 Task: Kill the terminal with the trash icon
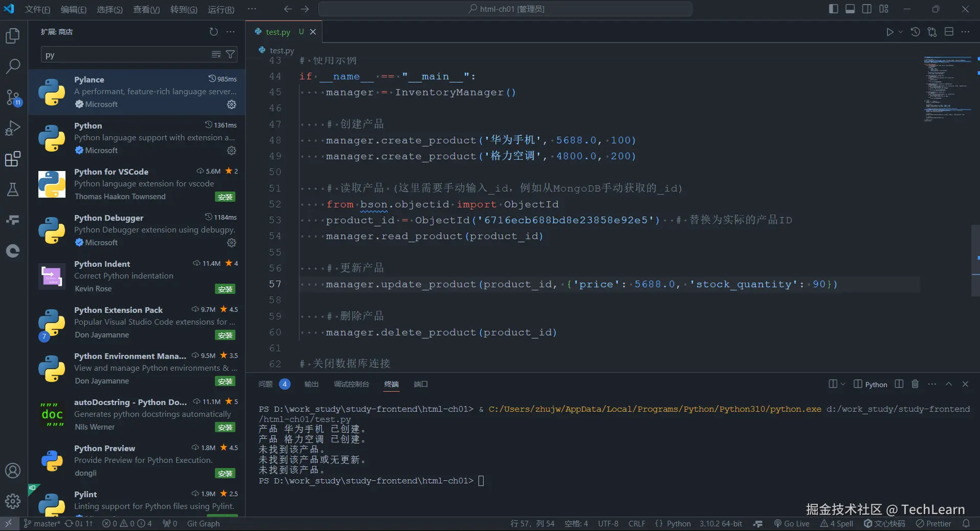(915, 384)
